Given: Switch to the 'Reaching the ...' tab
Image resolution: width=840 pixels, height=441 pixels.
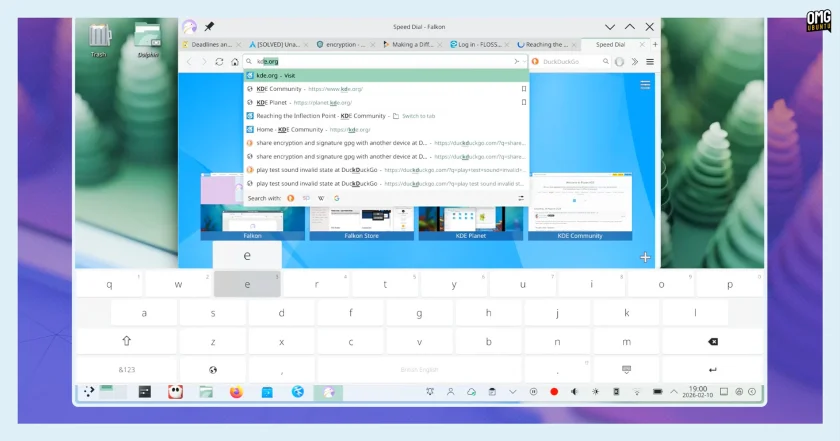Looking at the screenshot, I should click(546, 44).
